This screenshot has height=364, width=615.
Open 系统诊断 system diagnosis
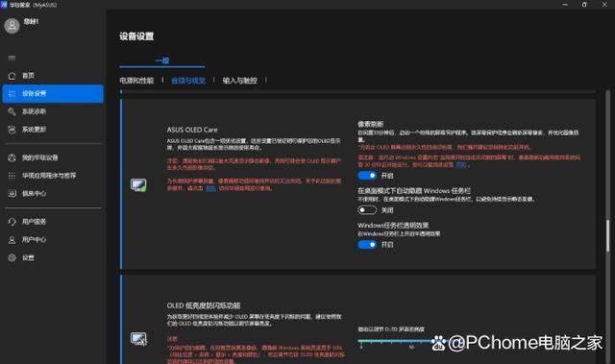(53, 111)
